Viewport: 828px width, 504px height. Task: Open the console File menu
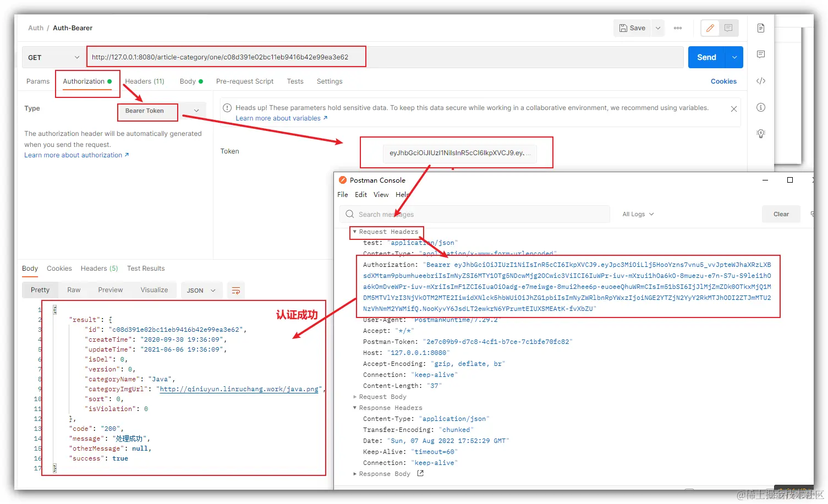pos(343,195)
